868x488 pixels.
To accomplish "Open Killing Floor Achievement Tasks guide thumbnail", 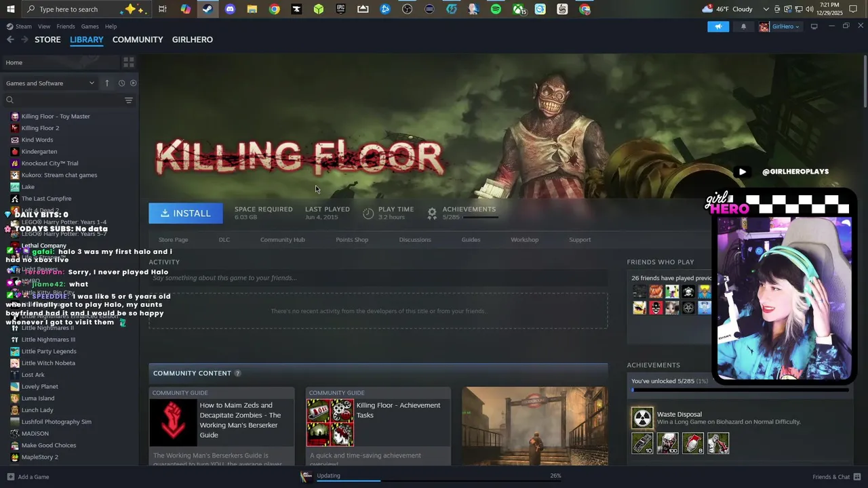I will pos(330,422).
